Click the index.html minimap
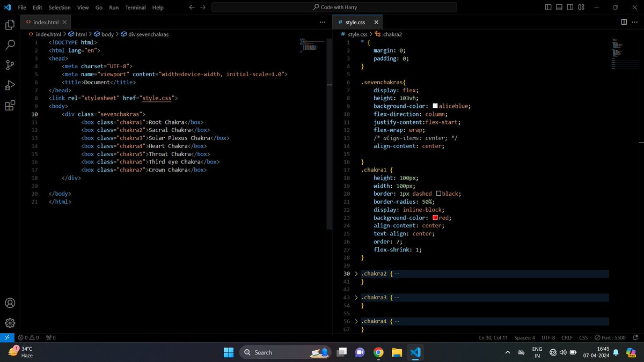 tap(311, 45)
